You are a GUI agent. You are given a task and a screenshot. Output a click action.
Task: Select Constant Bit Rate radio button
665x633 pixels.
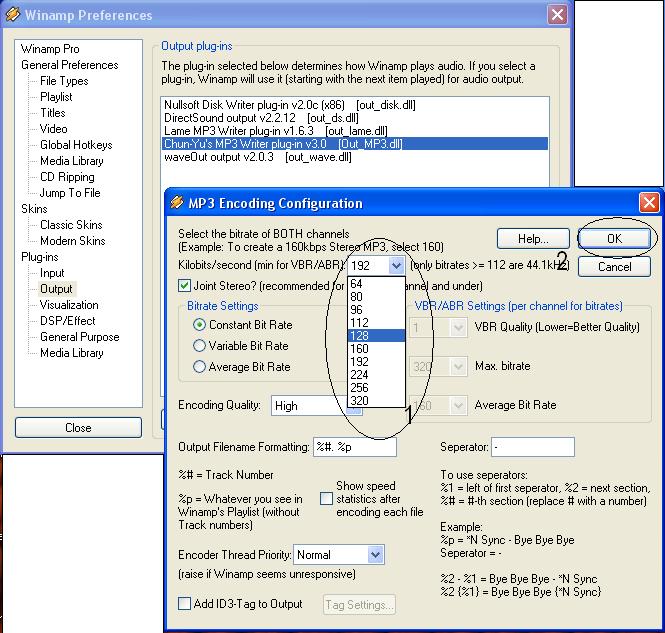200,325
